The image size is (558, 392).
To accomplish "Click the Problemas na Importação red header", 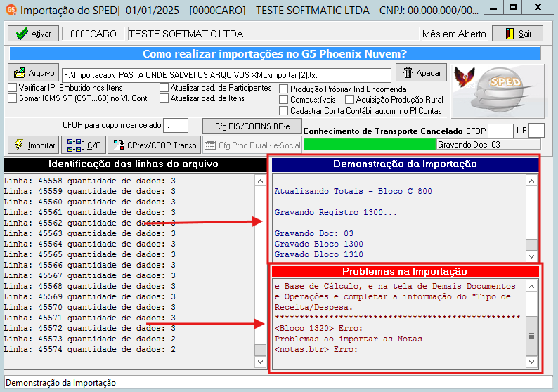I will pos(405,271).
